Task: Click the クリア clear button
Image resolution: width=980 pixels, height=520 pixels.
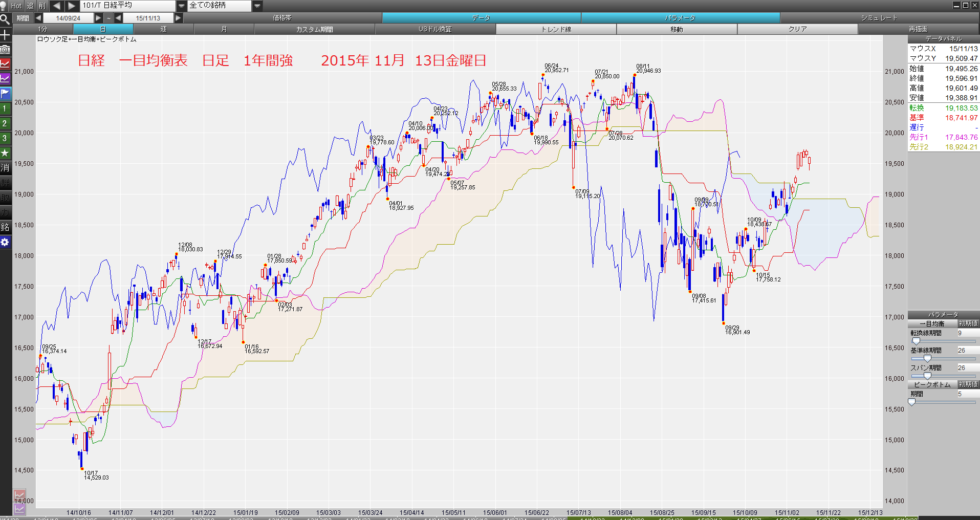Action: click(798, 29)
